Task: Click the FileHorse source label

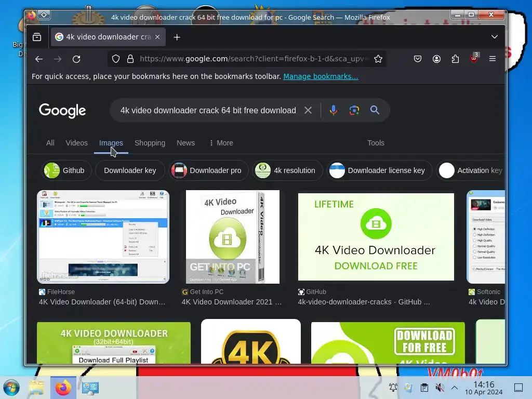Action: (x=57, y=292)
